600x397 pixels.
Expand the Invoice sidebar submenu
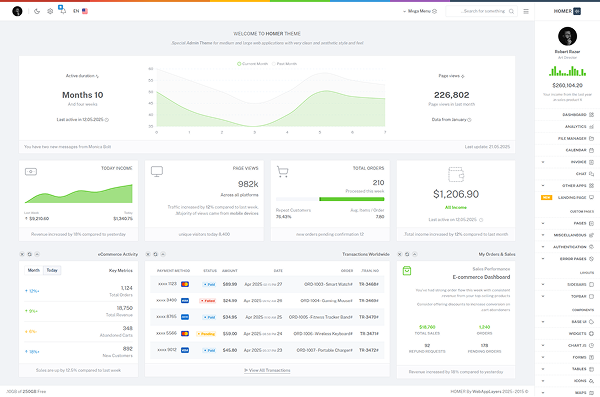[567, 162]
